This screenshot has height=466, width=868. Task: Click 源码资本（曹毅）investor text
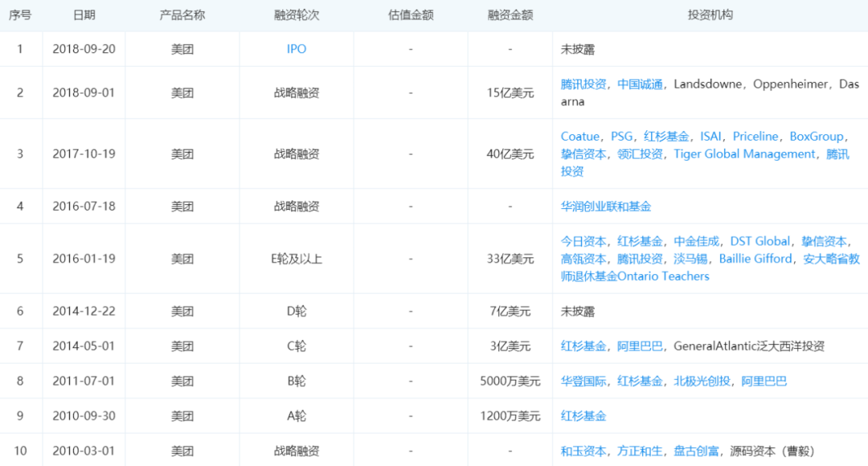coord(772,451)
